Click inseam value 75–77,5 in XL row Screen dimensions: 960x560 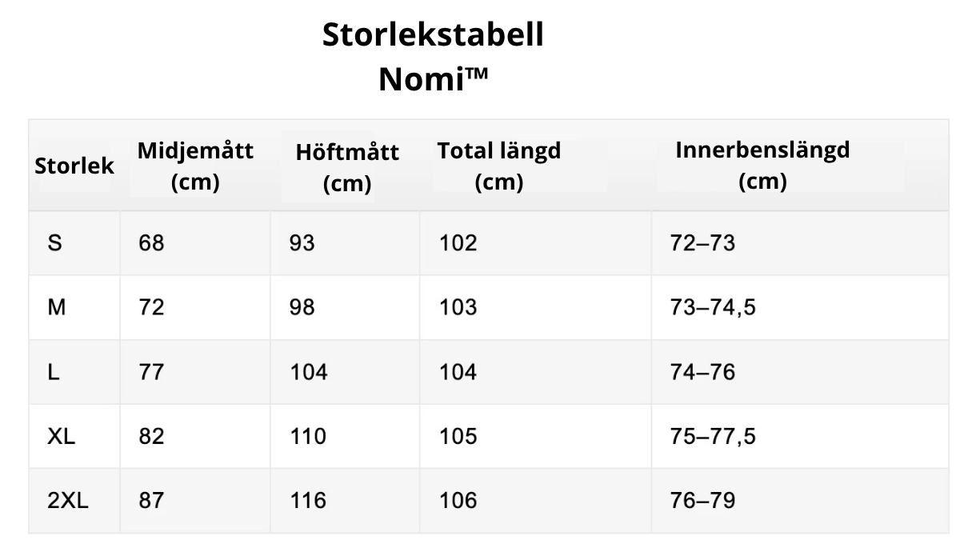click(714, 436)
